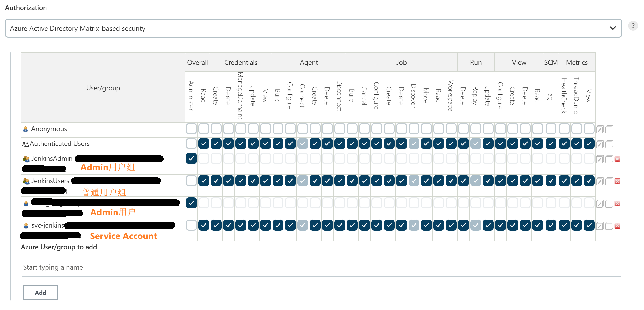Uncheck Administer for JenkinsAdmin group
Image resolution: width=644 pixels, height=310 pixels.
(191, 158)
